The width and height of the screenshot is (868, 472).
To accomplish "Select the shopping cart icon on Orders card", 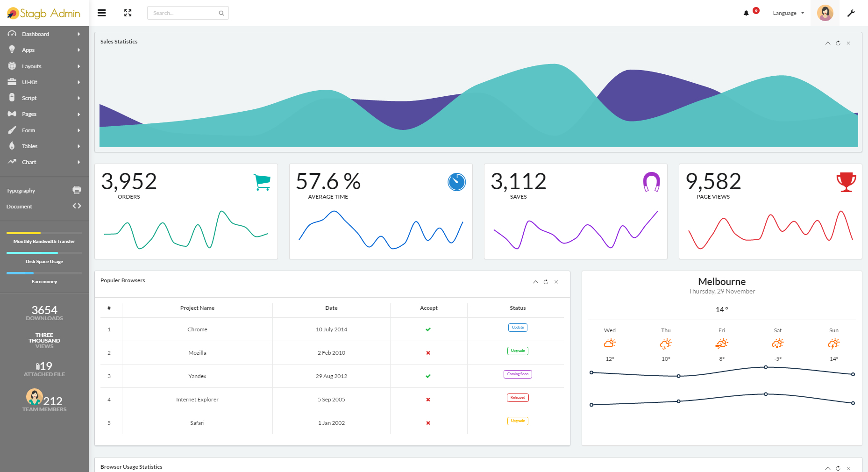I will click(x=262, y=182).
